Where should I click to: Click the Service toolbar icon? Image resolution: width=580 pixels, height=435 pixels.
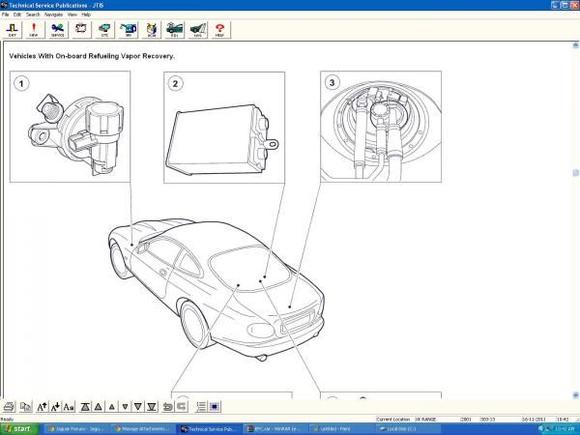(57, 30)
